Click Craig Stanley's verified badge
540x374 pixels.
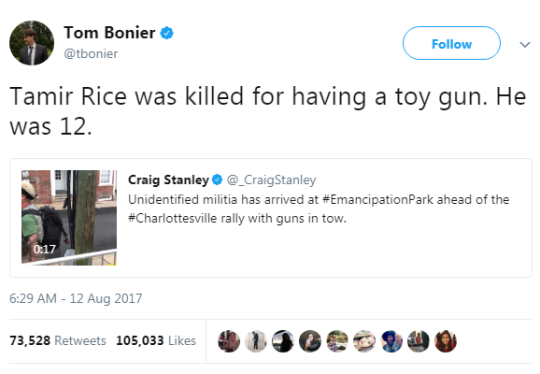[x=217, y=179]
